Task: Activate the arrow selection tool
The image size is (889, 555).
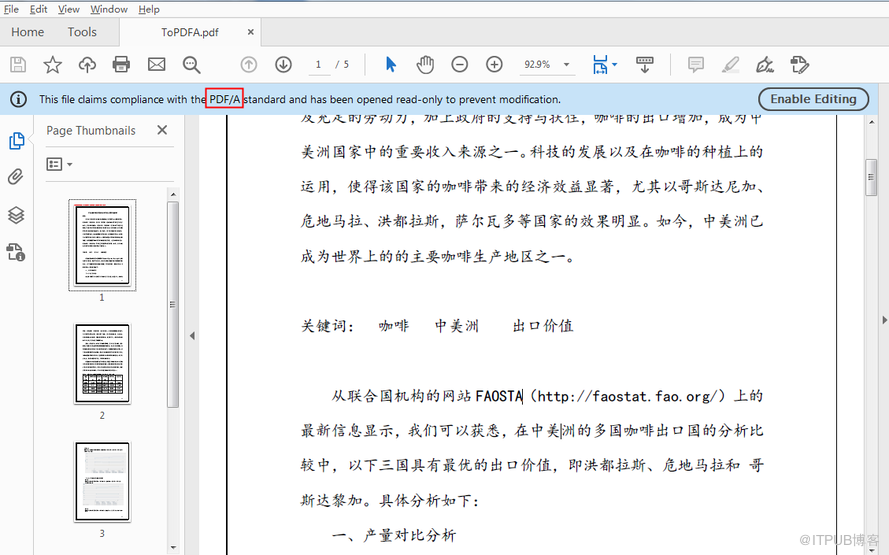Action: point(390,65)
